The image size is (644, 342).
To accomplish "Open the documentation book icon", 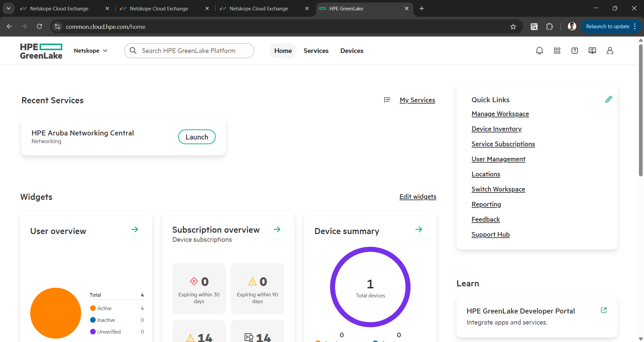I will [592, 51].
